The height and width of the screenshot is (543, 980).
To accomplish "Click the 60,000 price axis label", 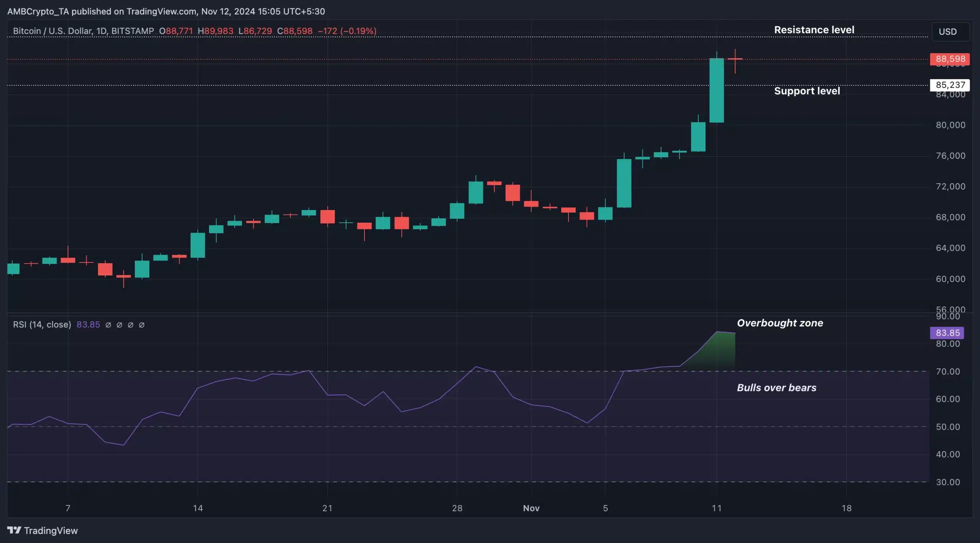I will click(950, 279).
